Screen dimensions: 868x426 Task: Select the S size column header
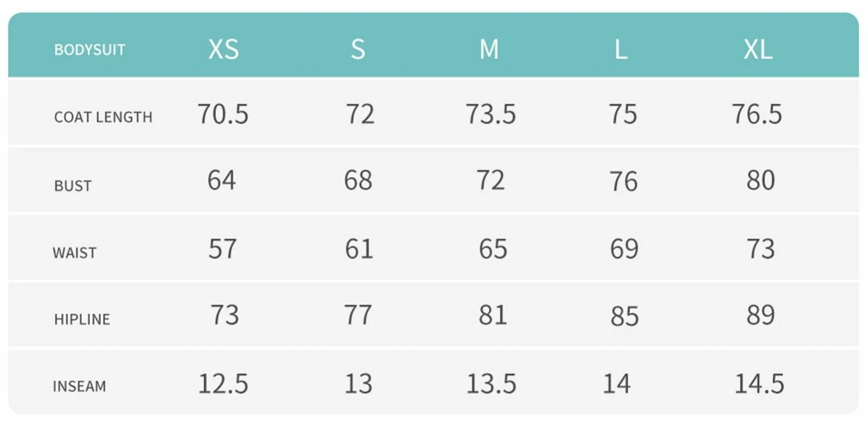tap(358, 49)
